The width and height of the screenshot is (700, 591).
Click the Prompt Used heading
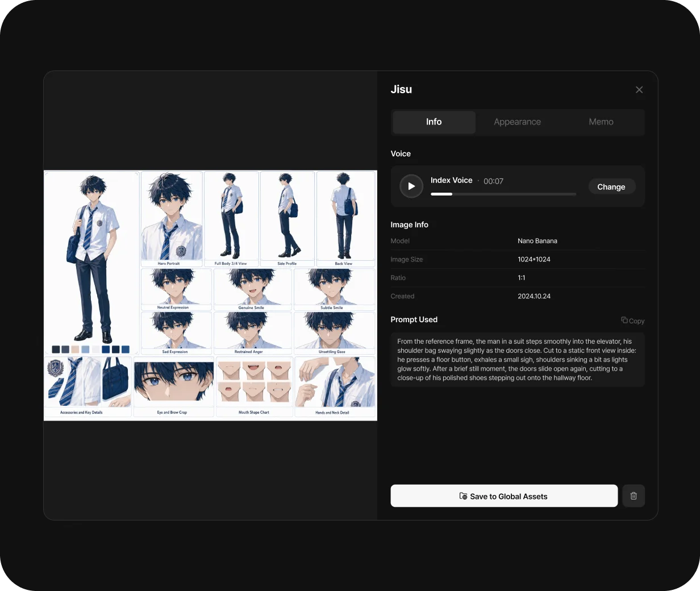pos(414,319)
